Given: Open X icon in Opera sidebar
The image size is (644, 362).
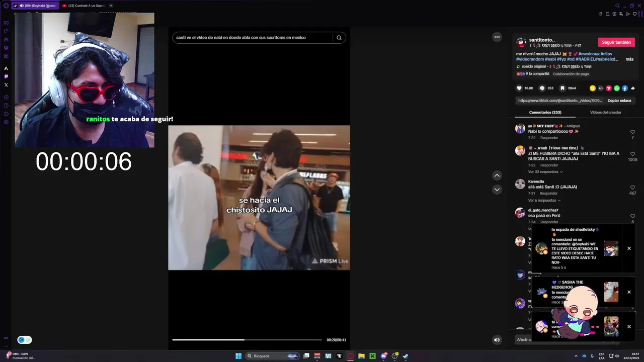Looking at the screenshot, I should coord(6,85).
